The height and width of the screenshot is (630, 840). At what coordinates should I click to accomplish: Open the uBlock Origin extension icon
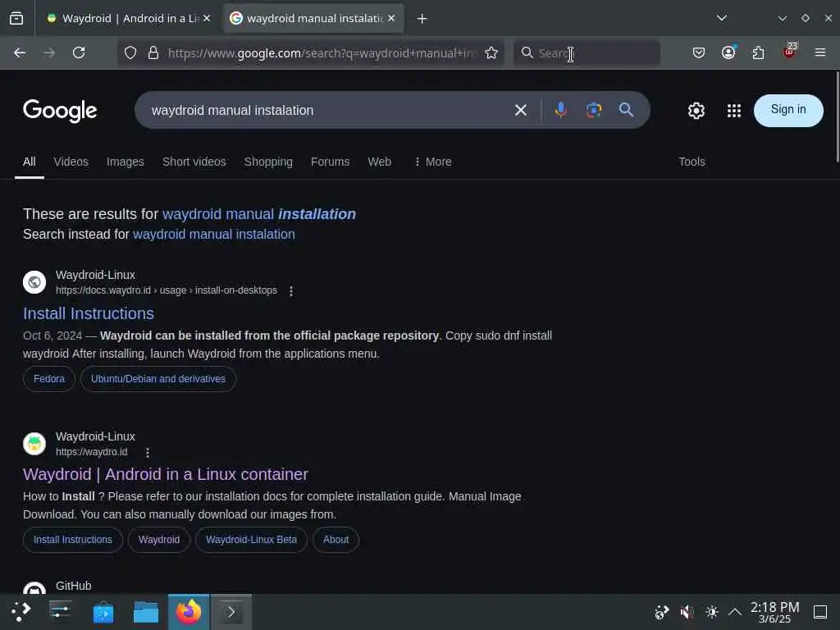(x=789, y=52)
